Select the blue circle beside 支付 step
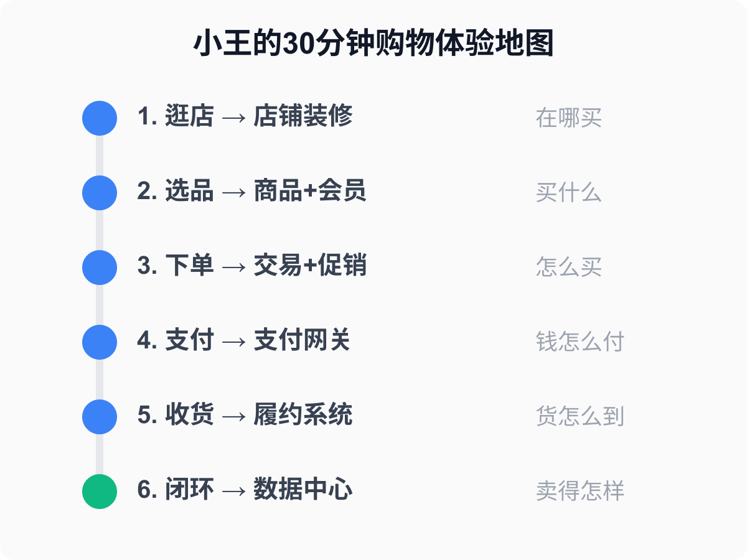The width and height of the screenshot is (747, 560). coord(100,342)
